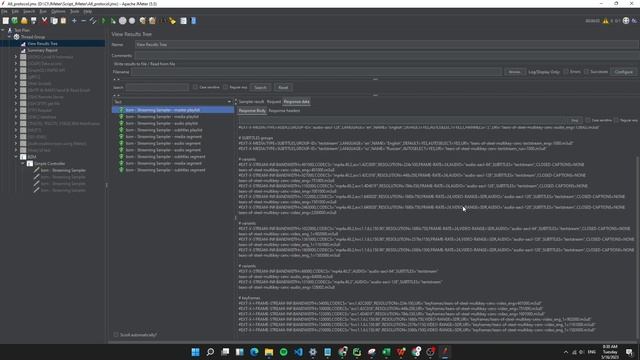Collapse the Simple Controller tree node
Screen dimensions: 640x360
coord(23,163)
